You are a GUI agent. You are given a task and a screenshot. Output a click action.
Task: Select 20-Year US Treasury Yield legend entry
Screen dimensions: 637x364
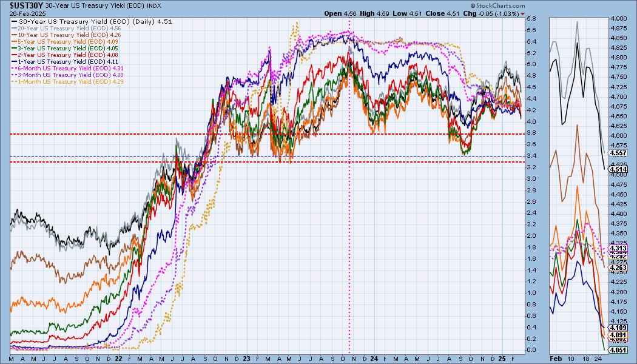[67, 29]
